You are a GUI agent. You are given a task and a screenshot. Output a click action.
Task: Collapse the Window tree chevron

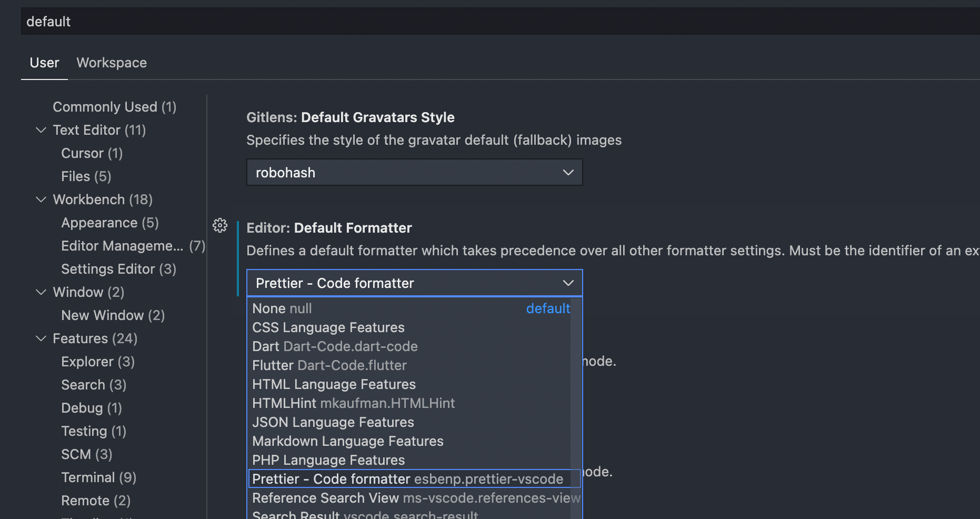click(x=41, y=292)
